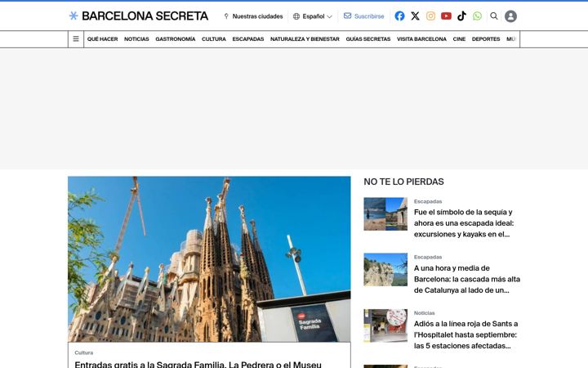
Task: Open the A una hora y media de Barcelona article
Action: click(467, 279)
